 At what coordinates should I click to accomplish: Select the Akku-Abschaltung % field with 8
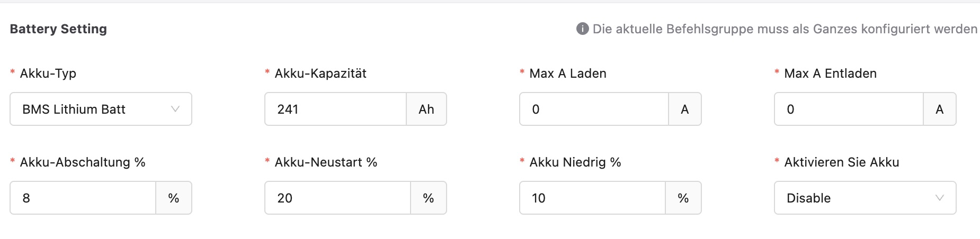(83, 198)
